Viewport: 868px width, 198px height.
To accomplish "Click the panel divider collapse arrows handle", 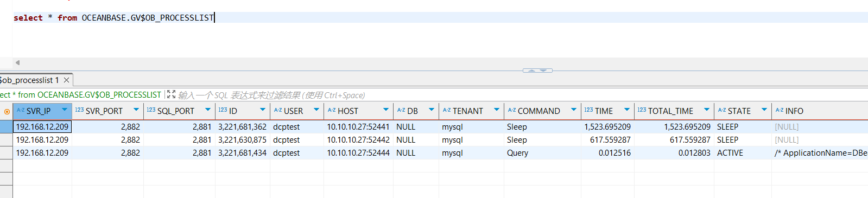I will 537,71.
